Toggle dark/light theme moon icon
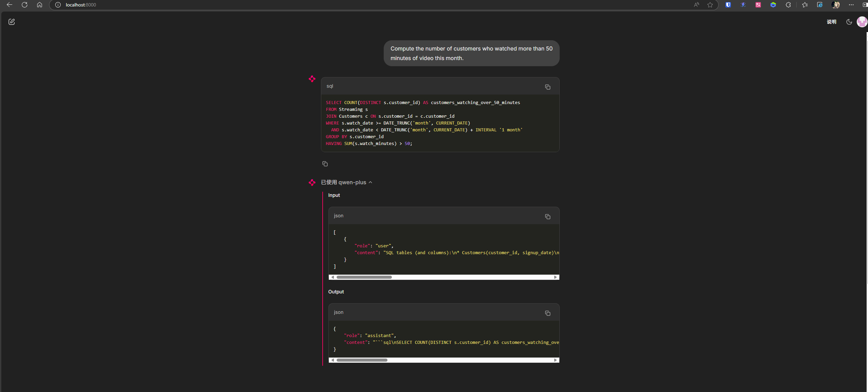This screenshot has width=868, height=392. [849, 22]
